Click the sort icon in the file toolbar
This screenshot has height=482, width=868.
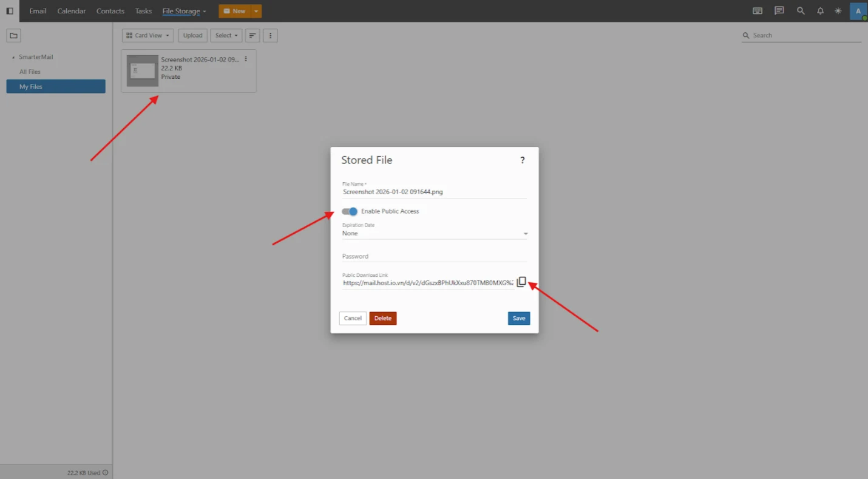pyautogui.click(x=253, y=36)
